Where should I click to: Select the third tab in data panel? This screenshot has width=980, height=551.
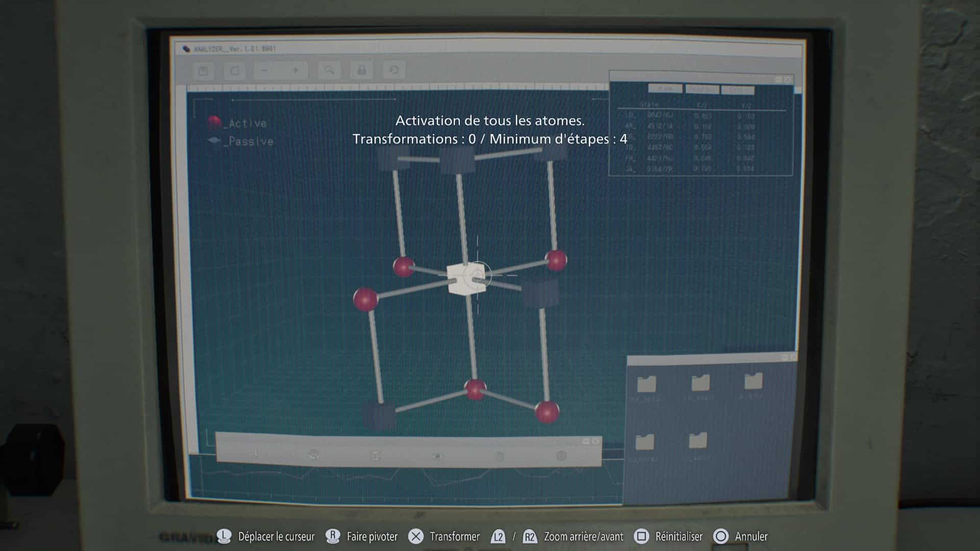coord(738,90)
